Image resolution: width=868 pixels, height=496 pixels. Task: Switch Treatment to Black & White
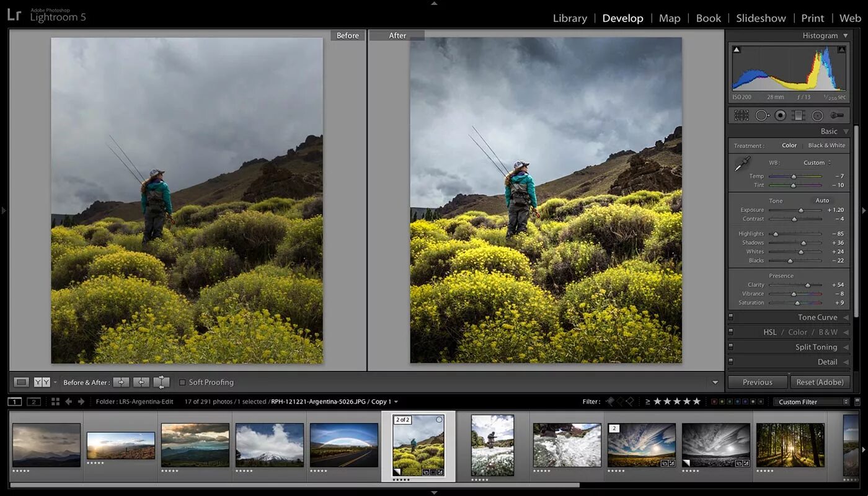point(827,145)
